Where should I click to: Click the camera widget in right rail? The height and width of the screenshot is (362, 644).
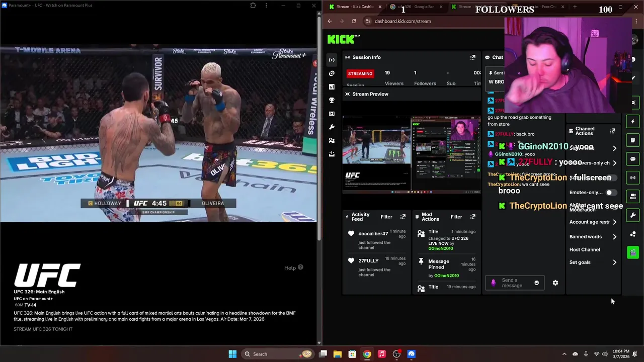pos(633,196)
